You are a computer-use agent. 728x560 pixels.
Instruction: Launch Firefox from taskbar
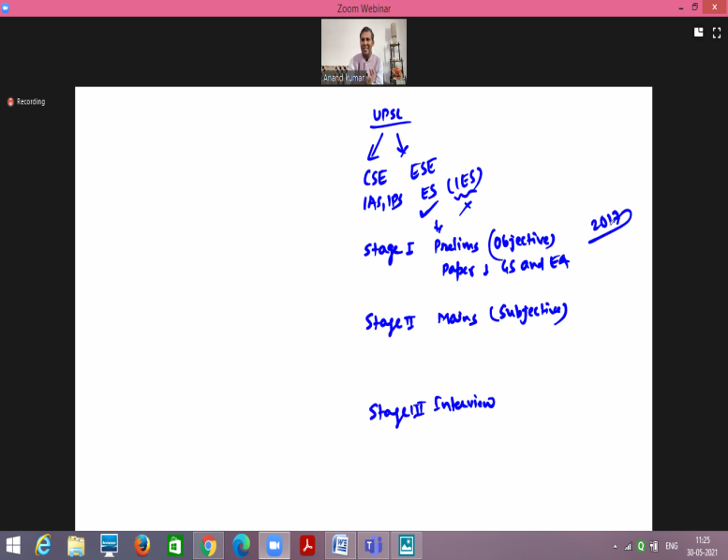(x=142, y=545)
